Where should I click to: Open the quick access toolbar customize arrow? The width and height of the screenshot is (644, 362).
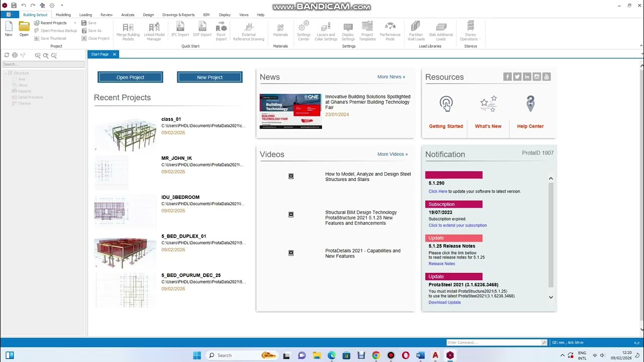62,6
